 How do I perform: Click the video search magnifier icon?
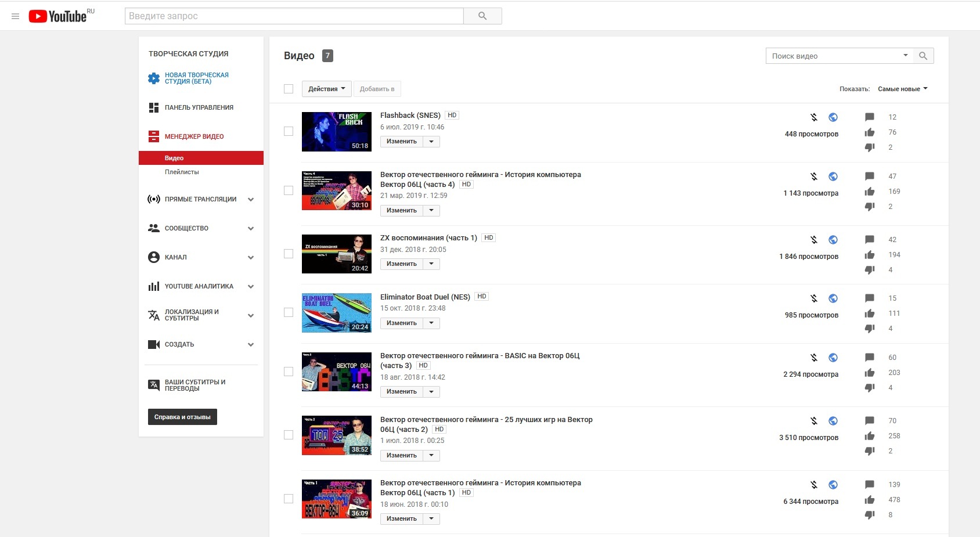pyautogui.click(x=923, y=56)
